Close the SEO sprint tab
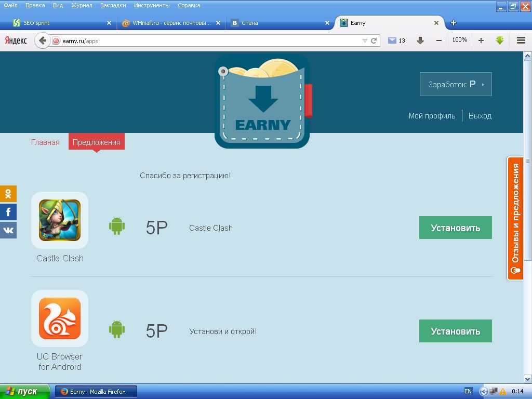 [x=109, y=23]
